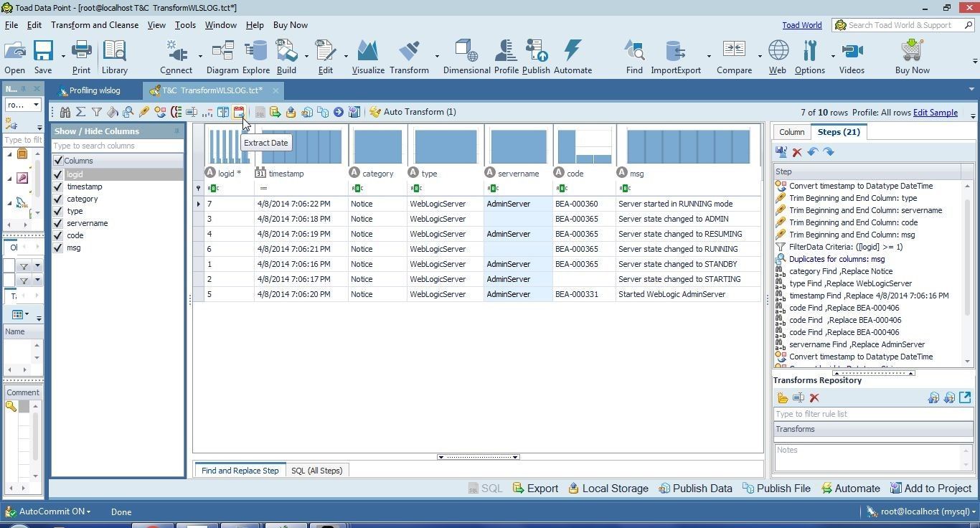This screenshot has height=528, width=980.
Task: Click the split column toolbar icon
Action: [223, 112]
